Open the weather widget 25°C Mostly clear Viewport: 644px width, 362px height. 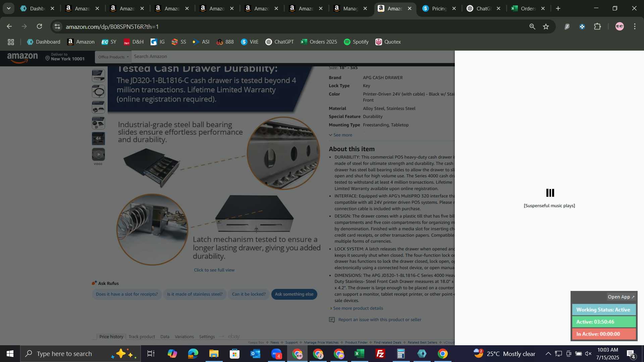pos(504,354)
